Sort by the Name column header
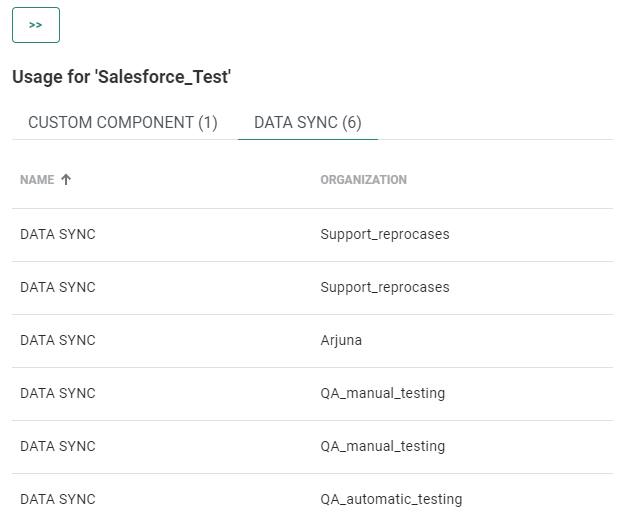Image resolution: width=620 pixels, height=527 pixels. pyautogui.click(x=37, y=180)
